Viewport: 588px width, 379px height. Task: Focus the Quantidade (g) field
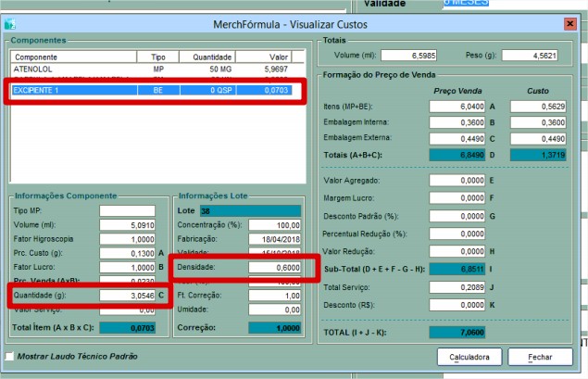pyautogui.click(x=128, y=295)
